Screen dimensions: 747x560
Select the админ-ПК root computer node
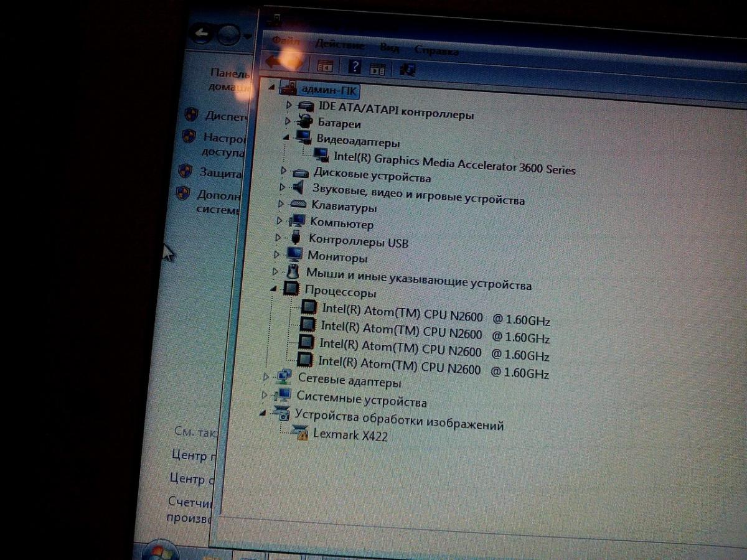329,90
